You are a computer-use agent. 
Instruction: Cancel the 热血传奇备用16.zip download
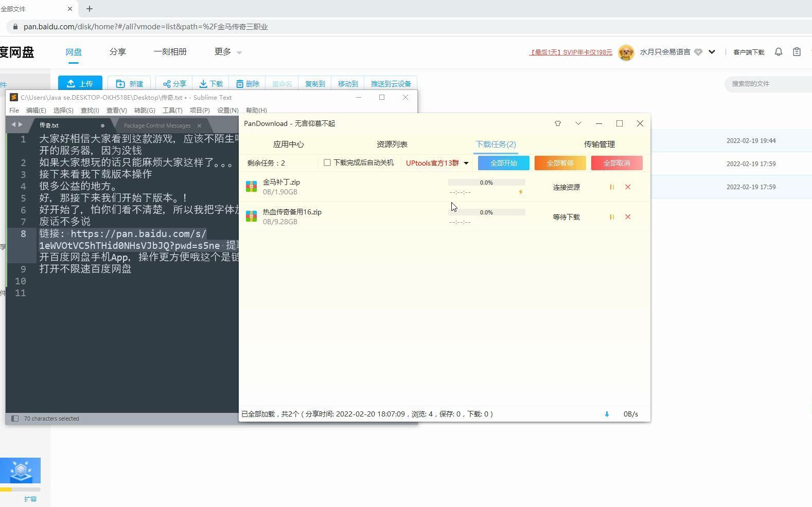tap(628, 217)
